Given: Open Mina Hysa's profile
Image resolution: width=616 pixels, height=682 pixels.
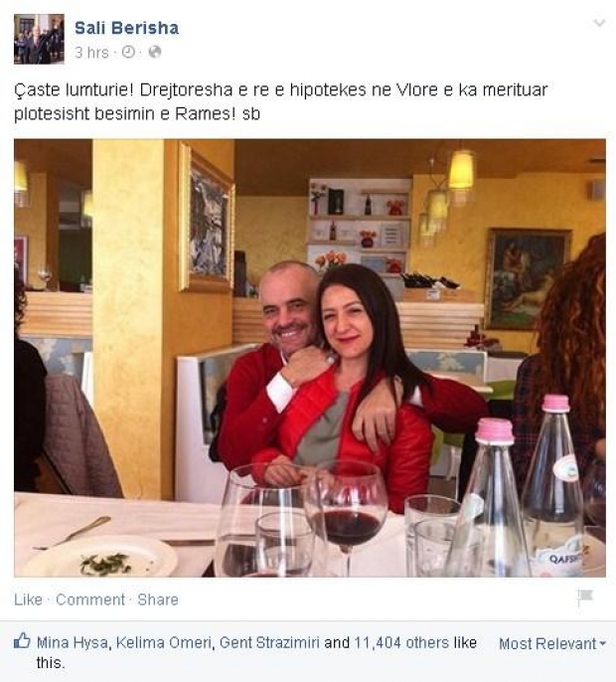Looking at the screenshot, I should (x=73, y=643).
